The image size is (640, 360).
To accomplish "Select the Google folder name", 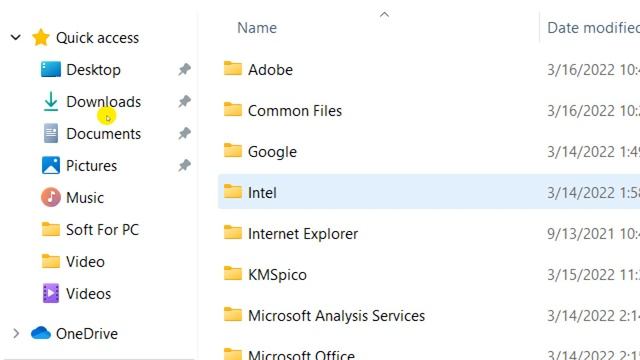I will click(x=272, y=152).
